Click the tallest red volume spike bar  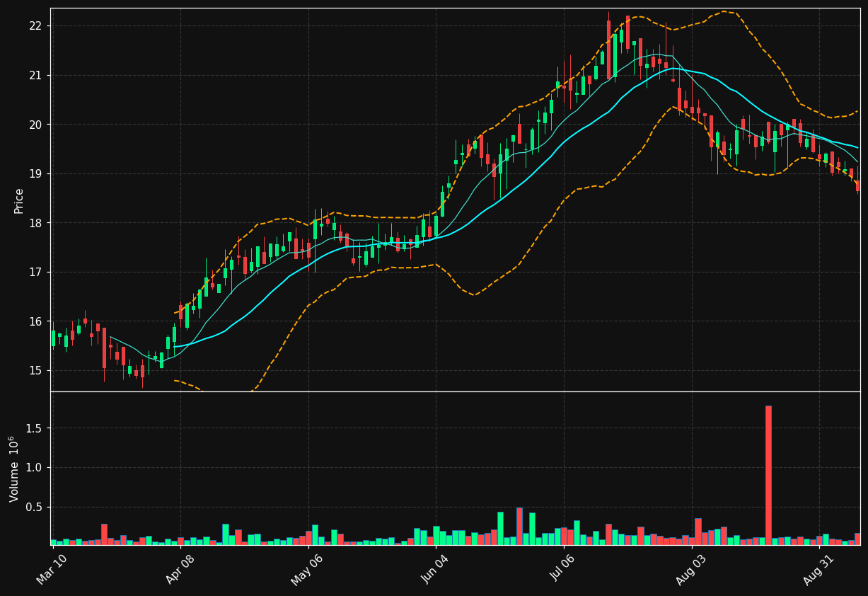768,475
